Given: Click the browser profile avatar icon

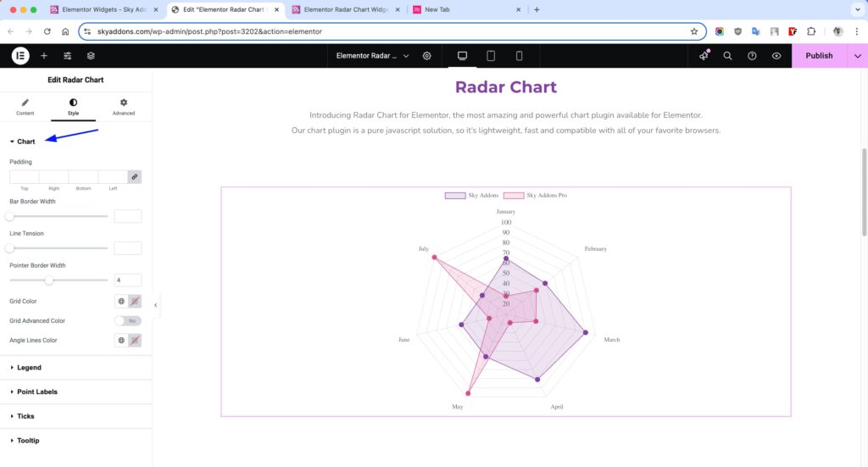Looking at the screenshot, I should pyautogui.click(x=837, y=31).
